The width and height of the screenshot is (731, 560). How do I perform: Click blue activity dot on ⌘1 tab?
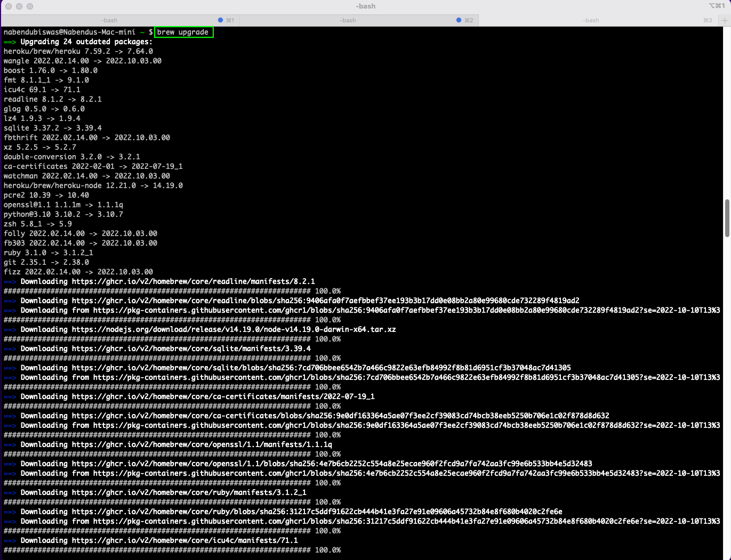tap(221, 20)
